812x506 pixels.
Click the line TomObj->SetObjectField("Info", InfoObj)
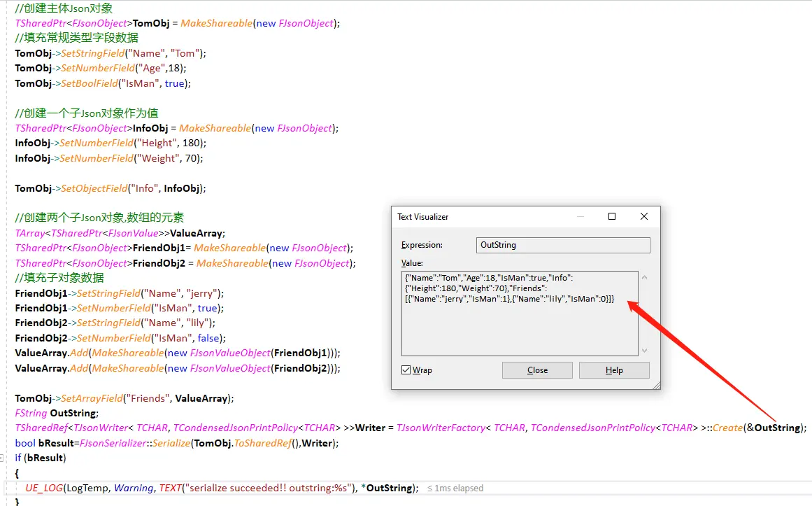[x=111, y=188]
